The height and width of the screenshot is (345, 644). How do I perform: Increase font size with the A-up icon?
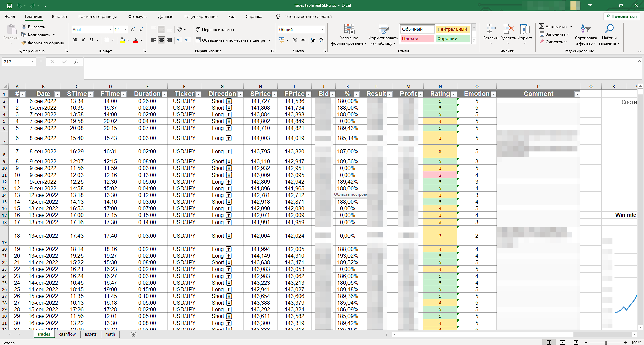click(133, 30)
